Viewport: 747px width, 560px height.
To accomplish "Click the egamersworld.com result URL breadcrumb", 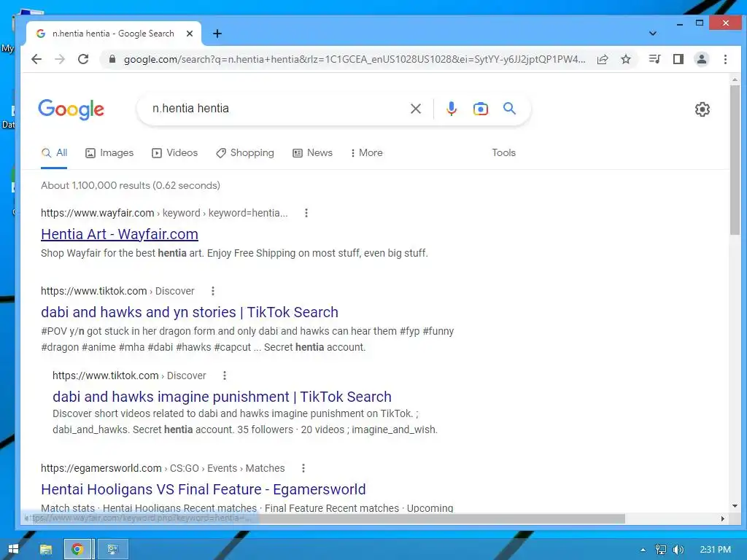I will (x=163, y=468).
